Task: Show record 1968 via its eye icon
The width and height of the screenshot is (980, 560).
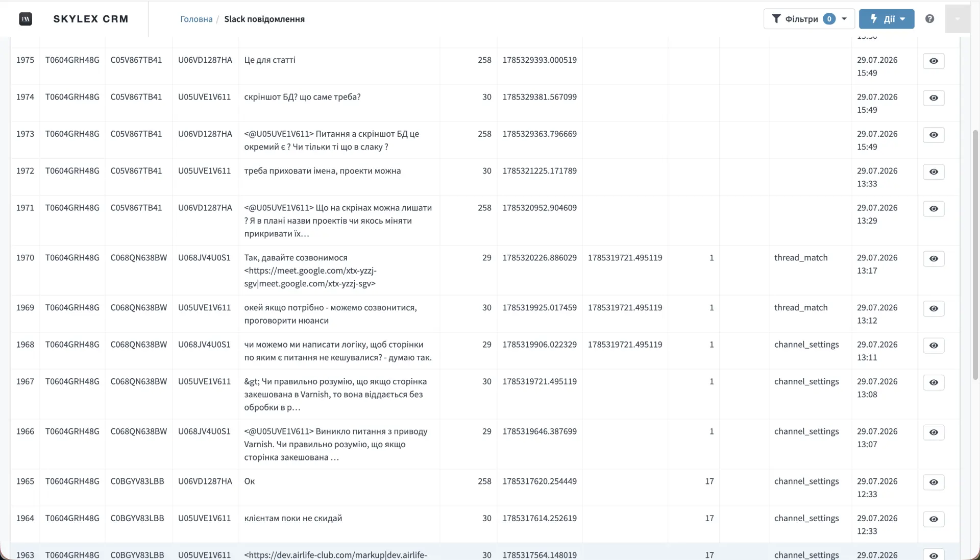Action: coord(934,346)
